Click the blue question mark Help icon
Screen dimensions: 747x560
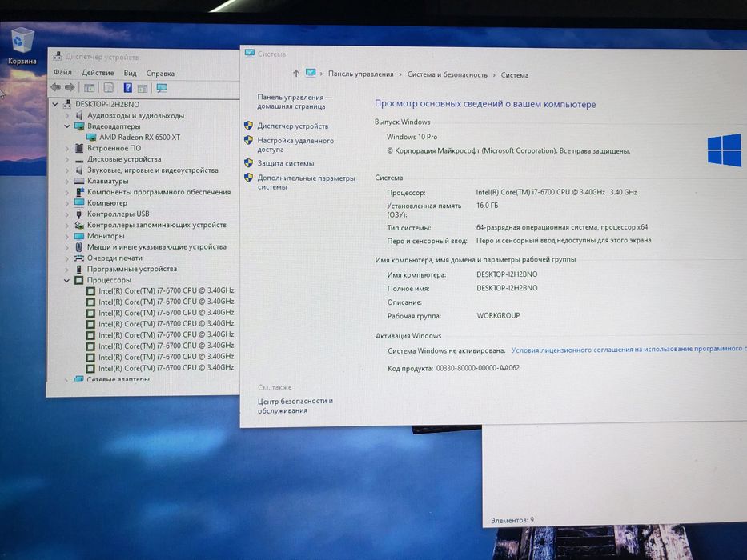[127, 88]
